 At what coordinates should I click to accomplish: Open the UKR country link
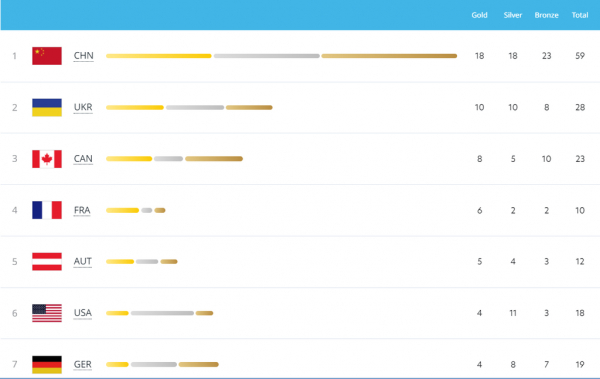coord(83,107)
